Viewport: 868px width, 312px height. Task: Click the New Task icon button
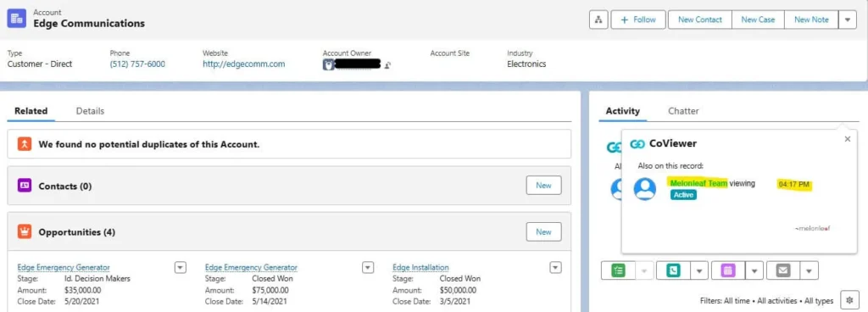tap(618, 270)
